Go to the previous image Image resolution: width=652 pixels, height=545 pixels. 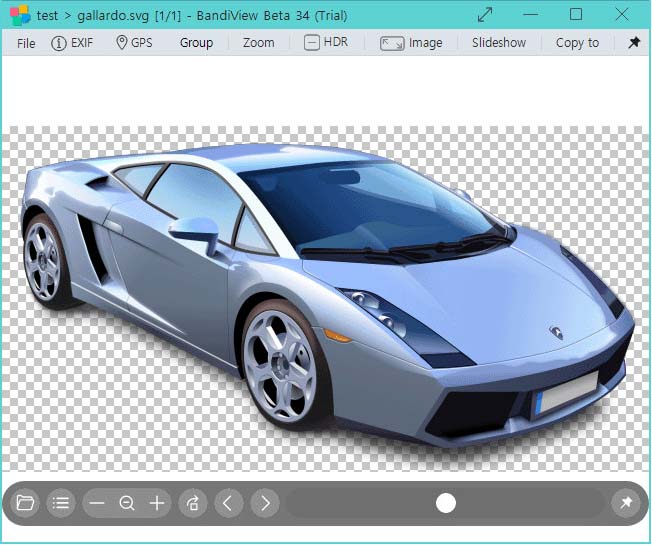[x=228, y=503]
